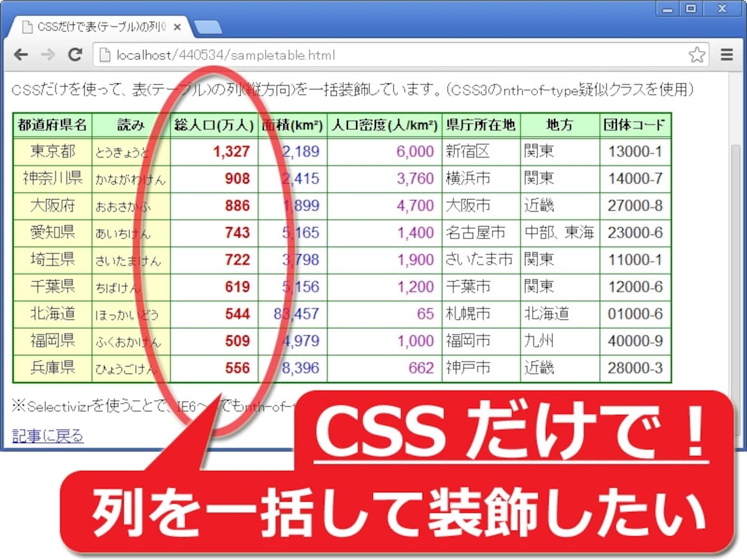The width and height of the screenshot is (747, 560).
Task: Go back with the browser back arrow
Action: [21, 55]
